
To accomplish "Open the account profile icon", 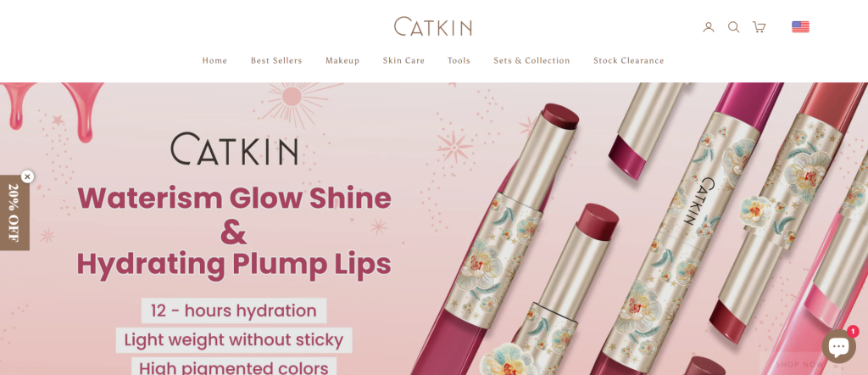I will tap(709, 27).
